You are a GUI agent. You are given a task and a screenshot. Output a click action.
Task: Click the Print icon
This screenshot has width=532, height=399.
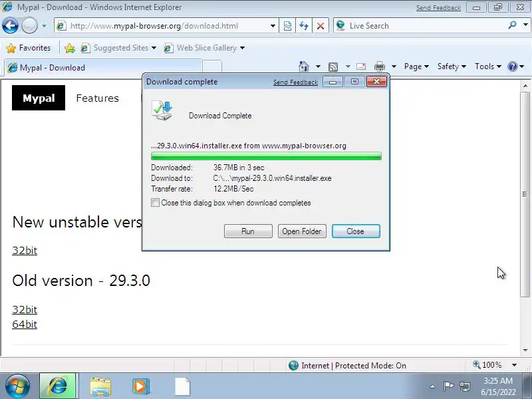[380, 66]
